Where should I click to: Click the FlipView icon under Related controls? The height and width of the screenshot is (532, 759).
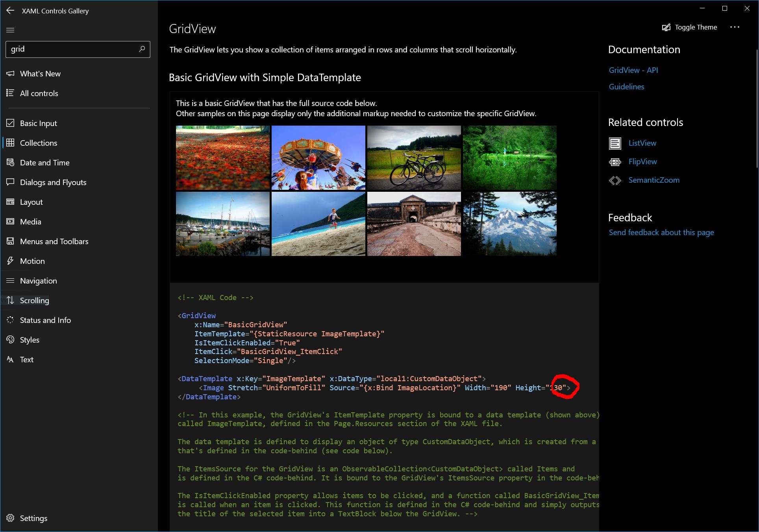pos(615,162)
